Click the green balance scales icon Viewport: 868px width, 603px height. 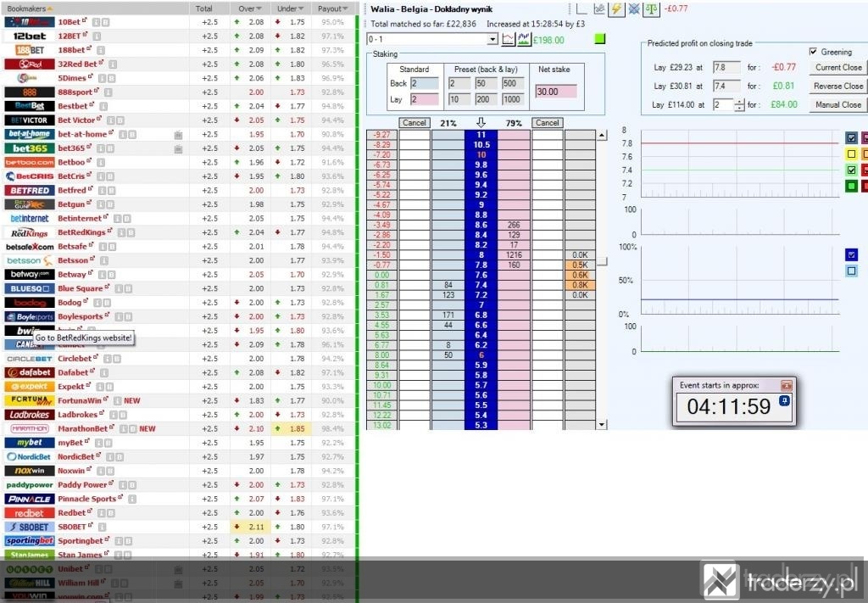point(651,8)
